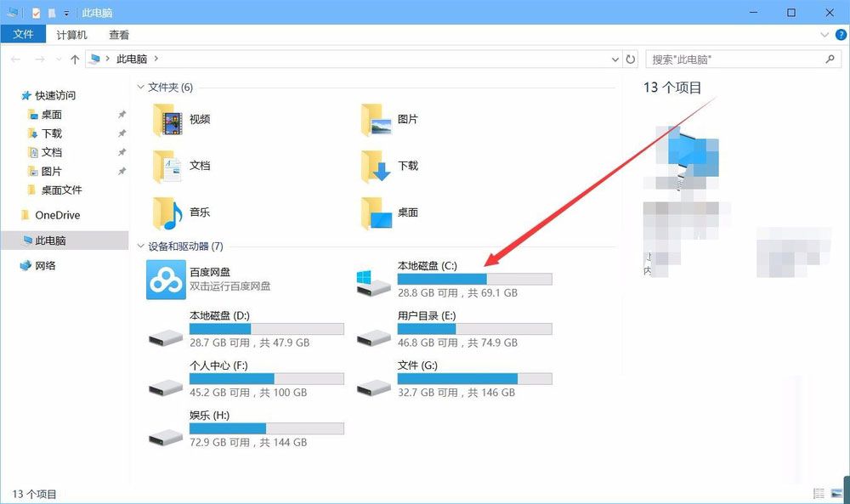
Task: Open the 文件 menu tab
Action: point(23,35)
